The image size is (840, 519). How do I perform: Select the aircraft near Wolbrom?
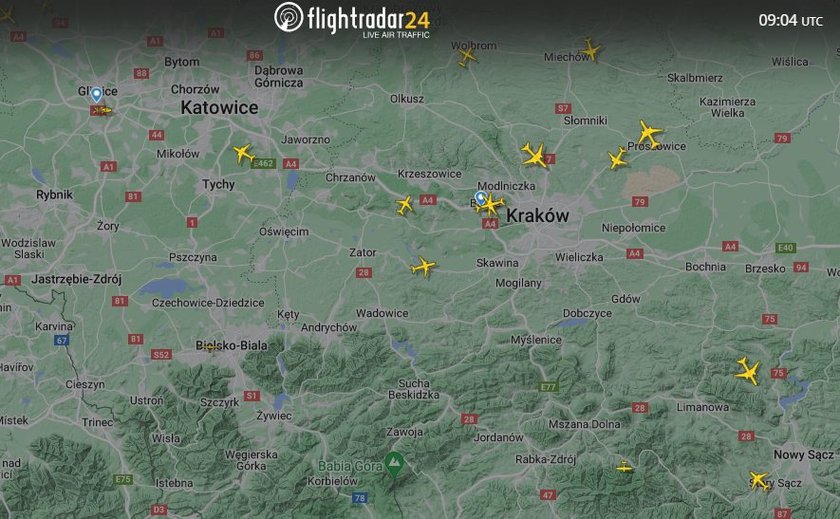(x=467, y=56)
